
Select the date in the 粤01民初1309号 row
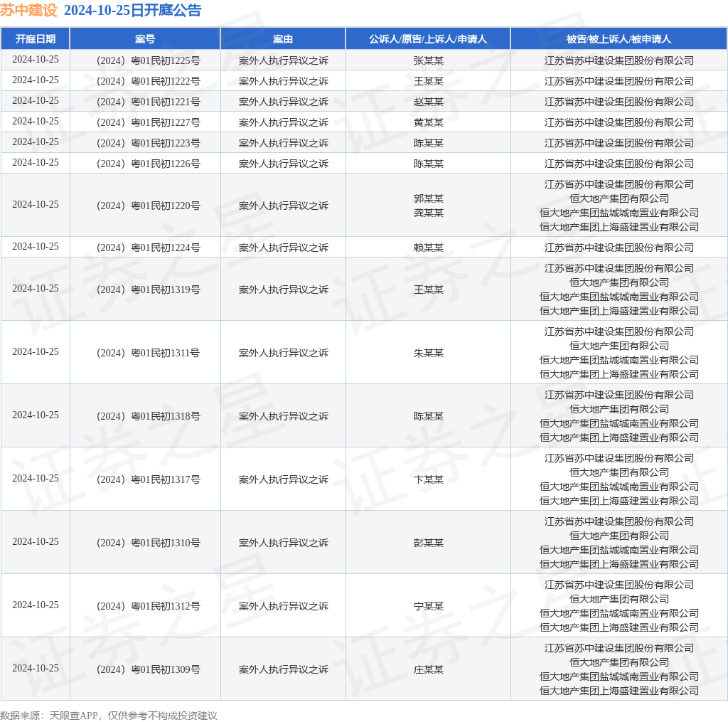(36, 668)
